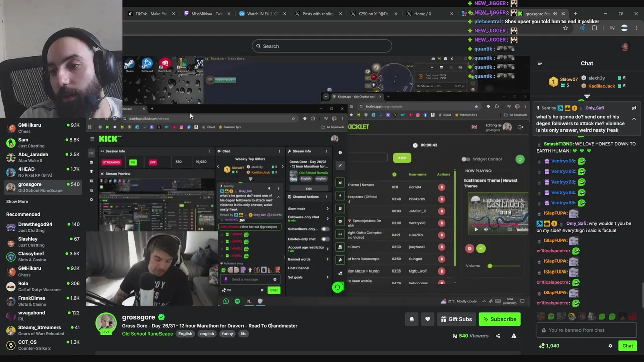Click the green Chat send button
The width and height of the screenshot is (644, 362).
(628, 346)
